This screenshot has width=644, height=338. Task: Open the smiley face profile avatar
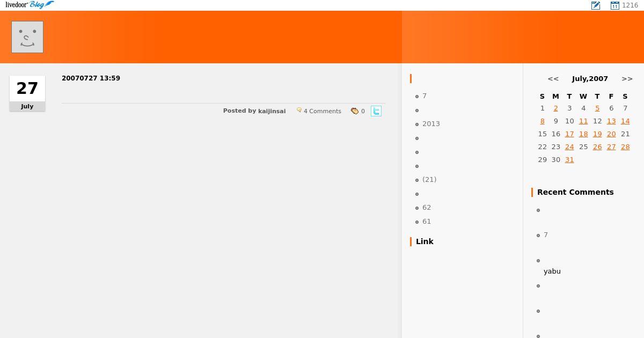pyautogui.click(x=27, y=37)
